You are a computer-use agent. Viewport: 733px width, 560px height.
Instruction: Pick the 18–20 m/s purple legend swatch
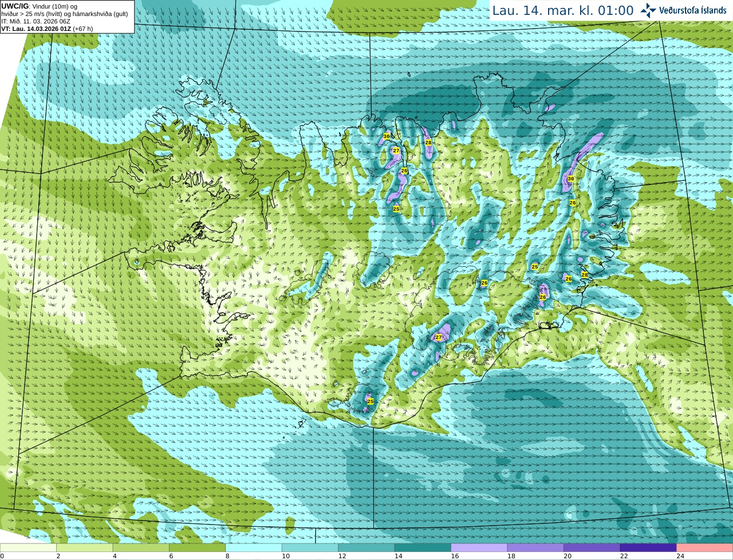point(535,547)
